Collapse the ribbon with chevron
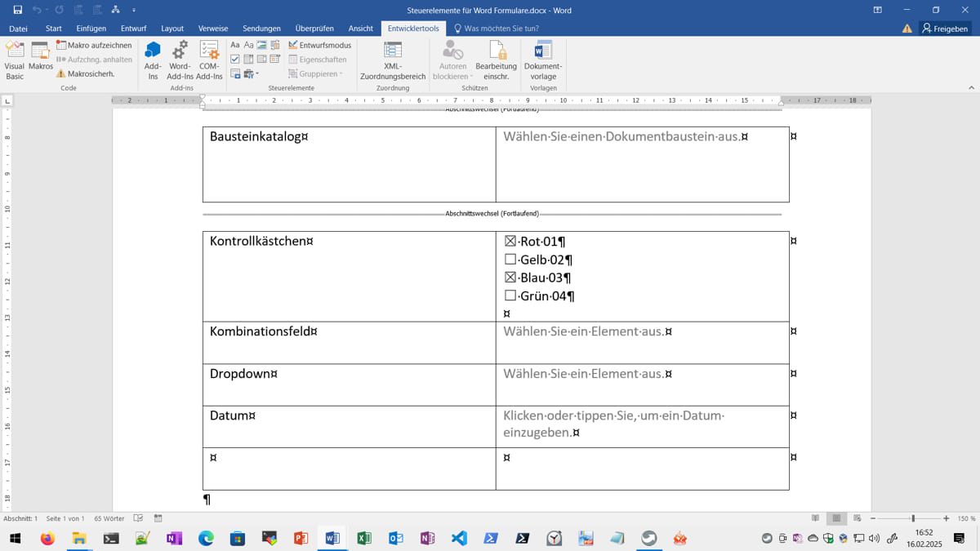This screenshot has height=551, width=980. (971, 87)
